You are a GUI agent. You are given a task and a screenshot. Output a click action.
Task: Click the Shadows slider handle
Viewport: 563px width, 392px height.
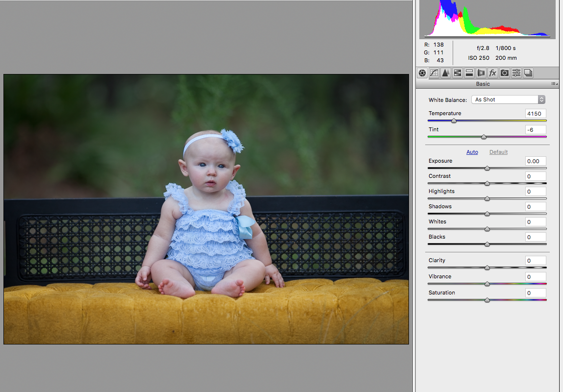pyautogui.click(x=487, y=214)
